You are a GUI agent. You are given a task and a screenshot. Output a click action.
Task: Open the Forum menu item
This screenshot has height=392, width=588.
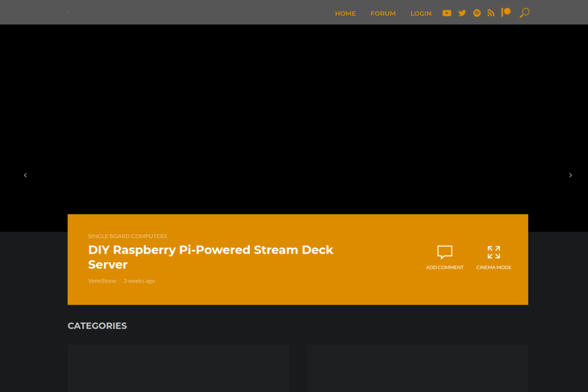[383, 13]
